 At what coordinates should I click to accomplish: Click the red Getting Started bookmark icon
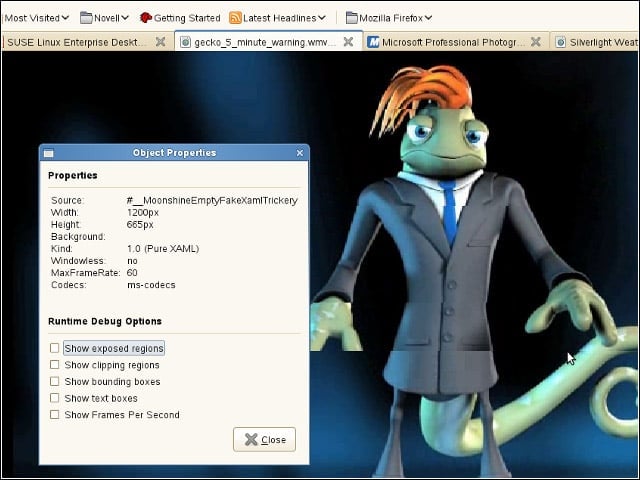click(x=146, y=18)
